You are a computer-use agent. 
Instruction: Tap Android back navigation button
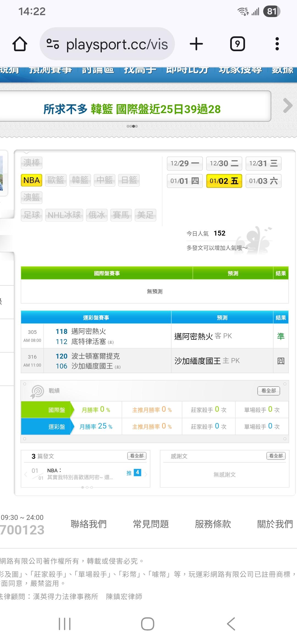pos(231,624)
